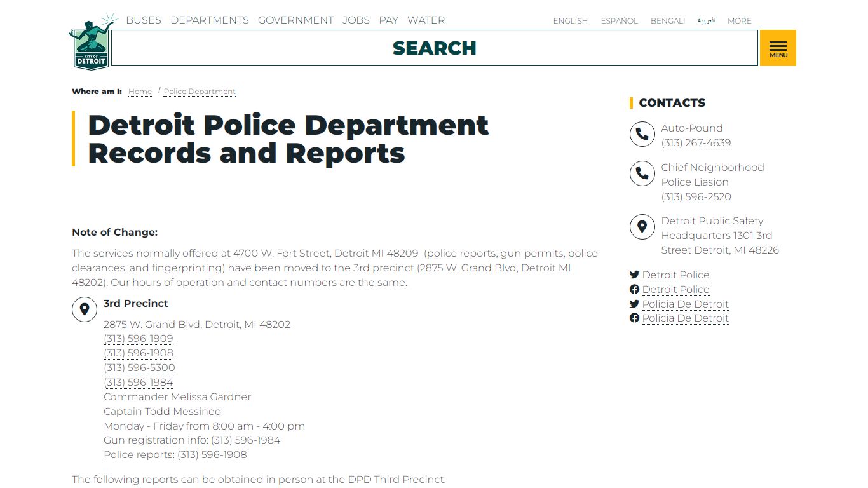
Task: Click the page title Detroit Police Department
Action: point(288,139)
